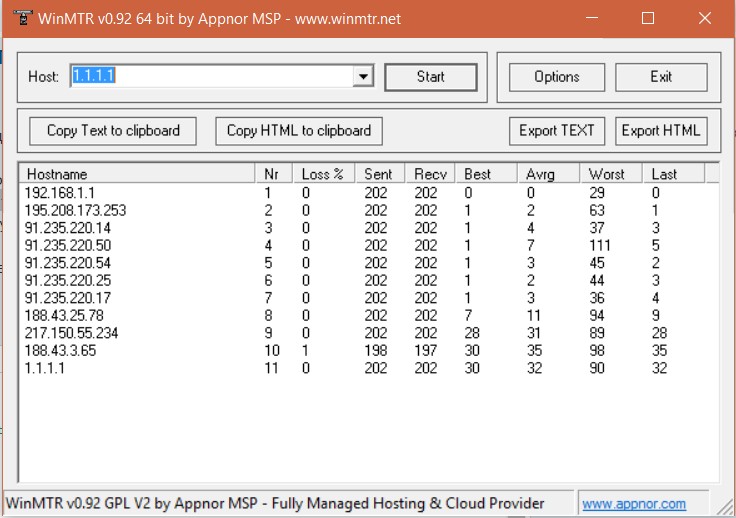
Task: Click Export HTML button
Action: 661,131
